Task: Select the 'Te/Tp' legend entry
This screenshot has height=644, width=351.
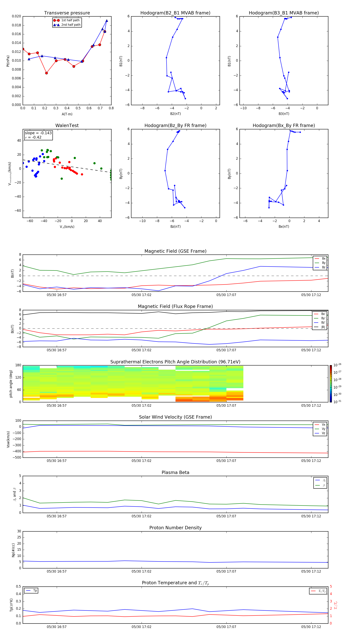Action: [318, 591]
